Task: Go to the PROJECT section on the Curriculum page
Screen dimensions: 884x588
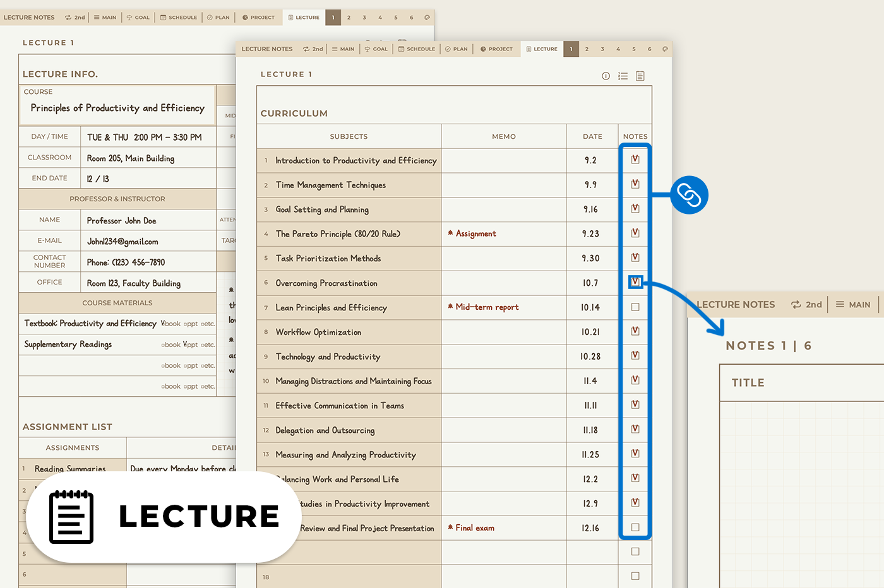Action: 496,49
